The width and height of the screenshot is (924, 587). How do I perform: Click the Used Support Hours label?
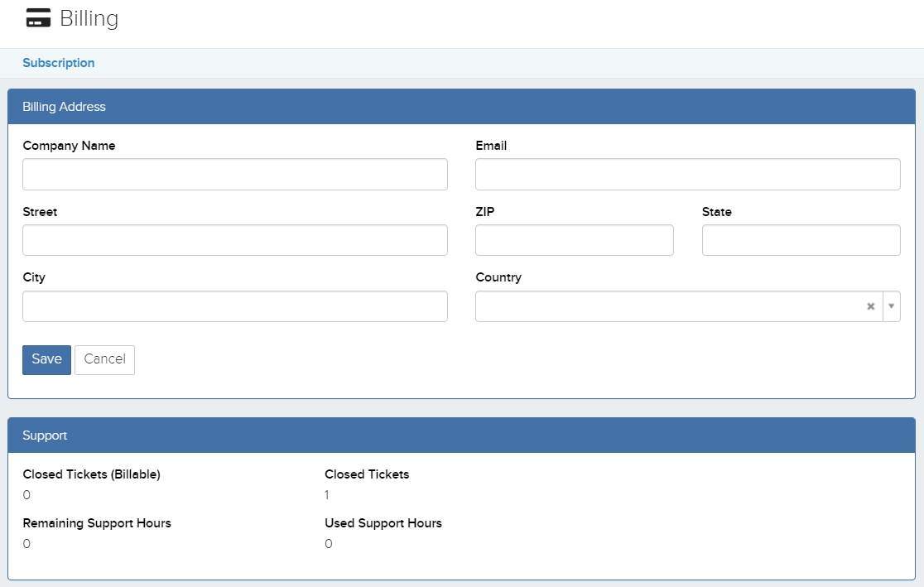tap(383, 523)
